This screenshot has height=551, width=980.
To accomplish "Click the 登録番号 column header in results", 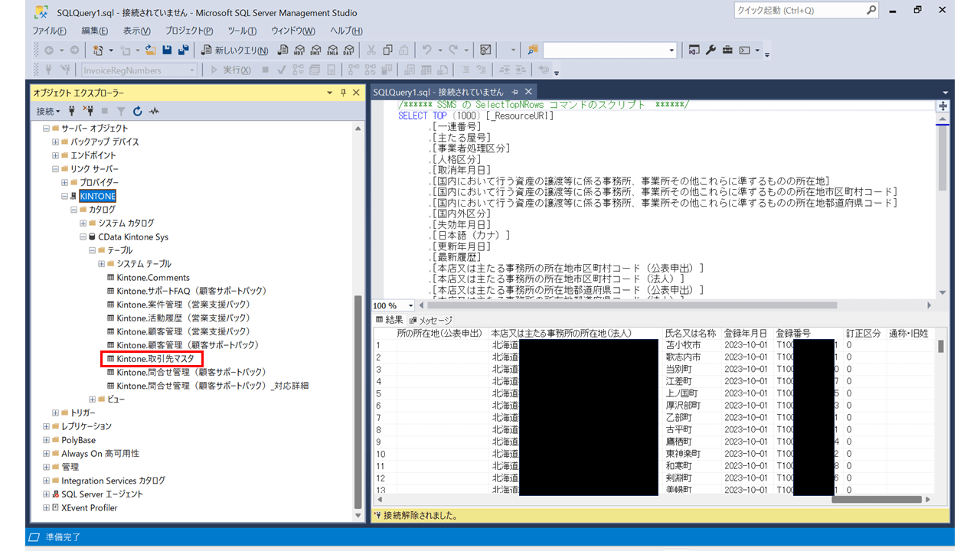I will pos(792,334).
